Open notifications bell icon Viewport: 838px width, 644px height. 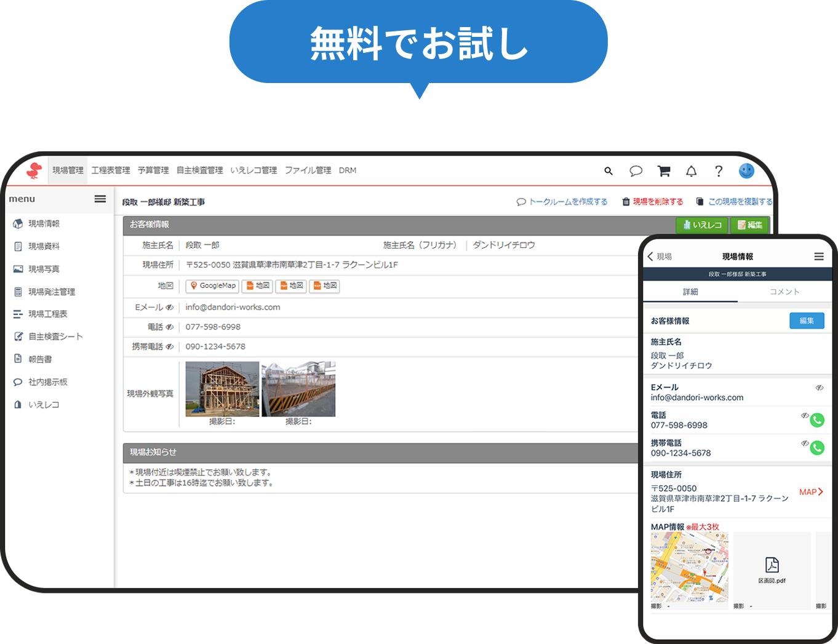tap(692, 171)
